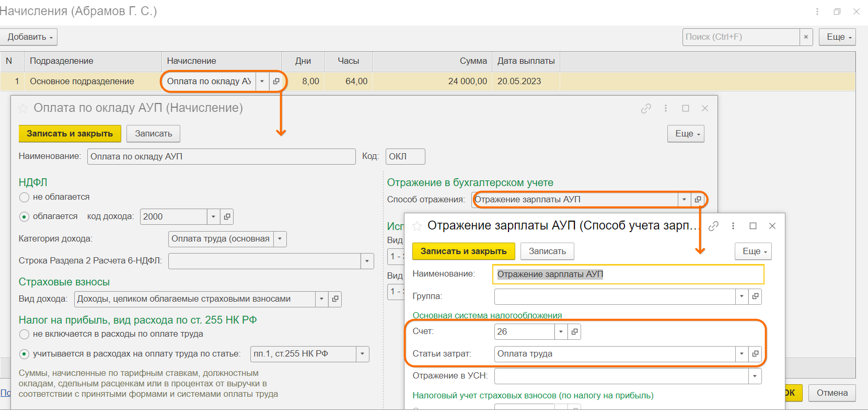Select НДФЛ 'не облагается' radio button
The width and height of the screenshot is (868, 413).
24,197
